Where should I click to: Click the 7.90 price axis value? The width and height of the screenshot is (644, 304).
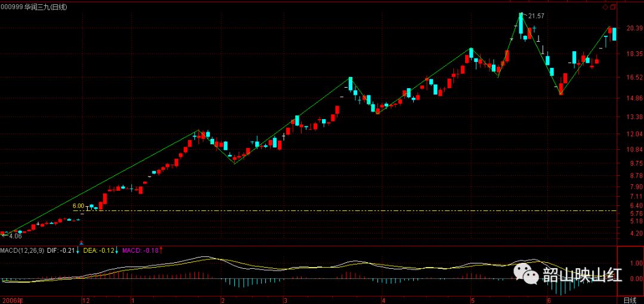click(636, 187)
